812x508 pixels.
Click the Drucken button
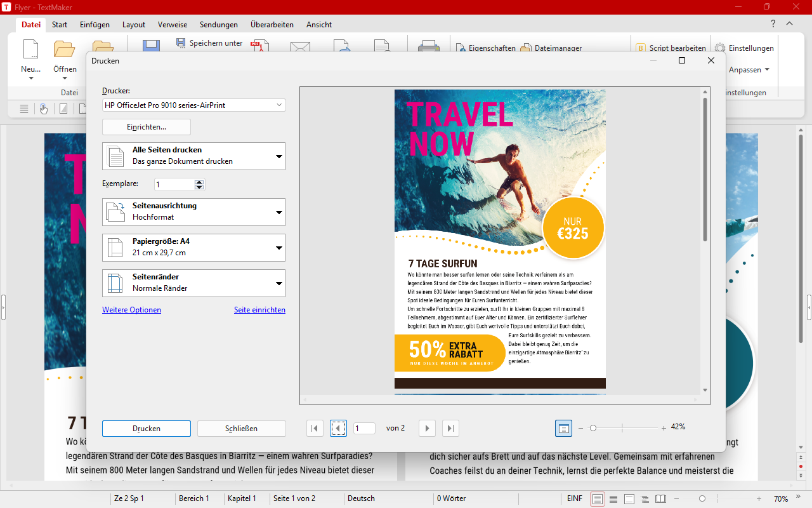click(x=147, y=429)
